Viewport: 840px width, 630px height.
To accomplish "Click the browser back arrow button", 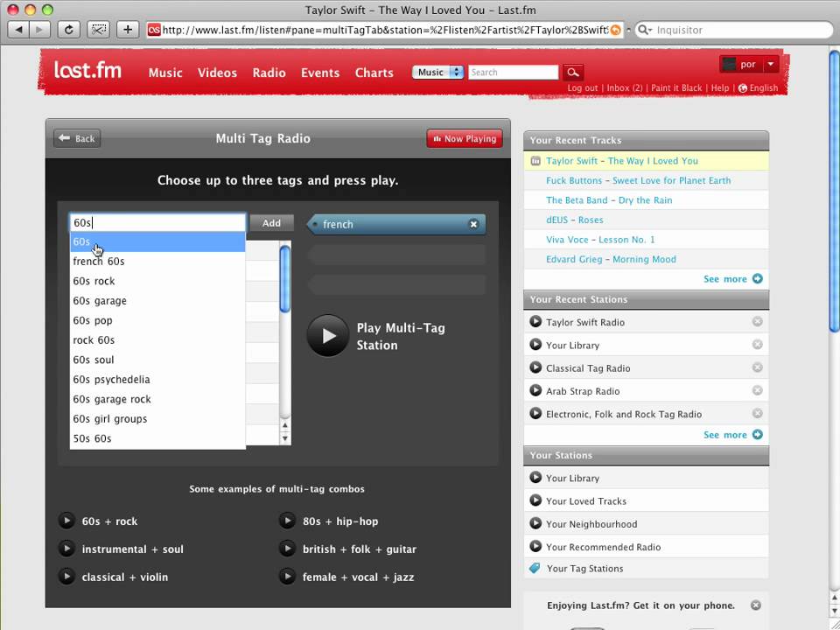I will pos(18,30).
